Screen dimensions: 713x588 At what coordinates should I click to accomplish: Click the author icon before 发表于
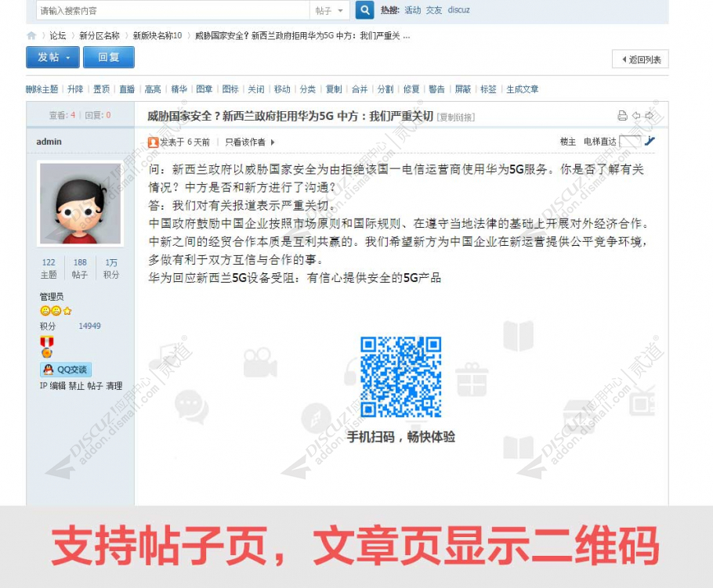coord(154,142)
